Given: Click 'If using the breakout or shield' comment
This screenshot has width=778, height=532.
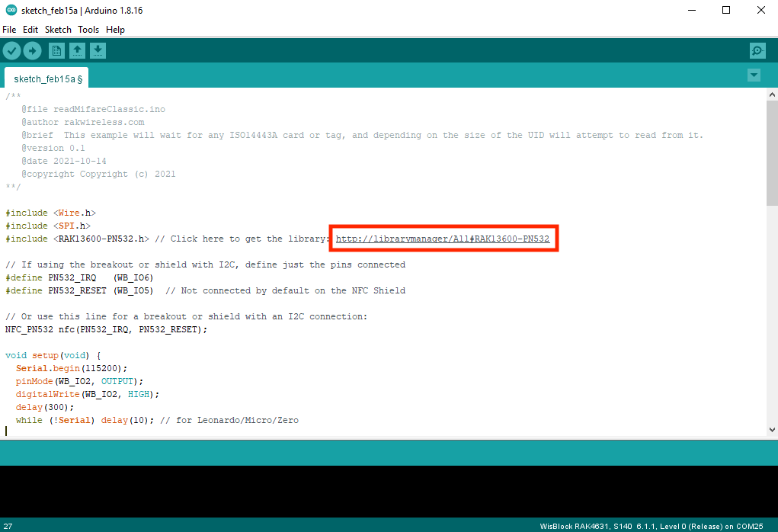Looking at the screenshot, I should tap(206, 264).
